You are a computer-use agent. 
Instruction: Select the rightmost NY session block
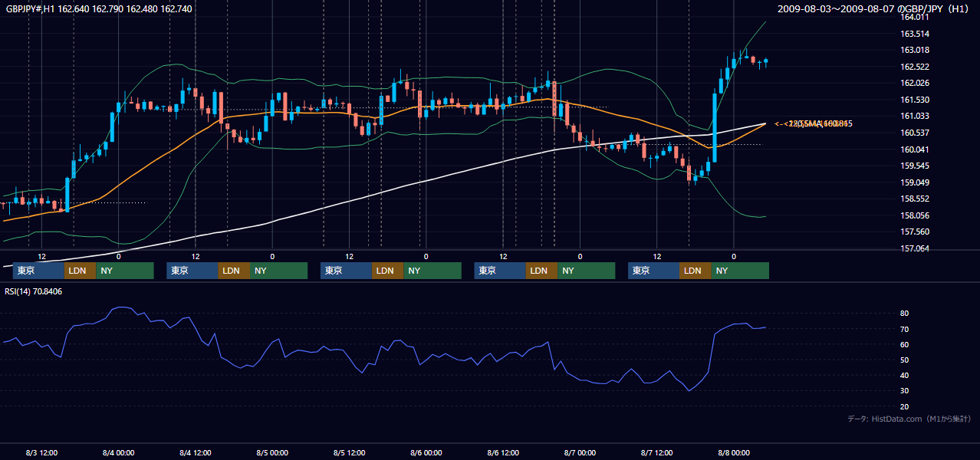(x=739, y=271)
